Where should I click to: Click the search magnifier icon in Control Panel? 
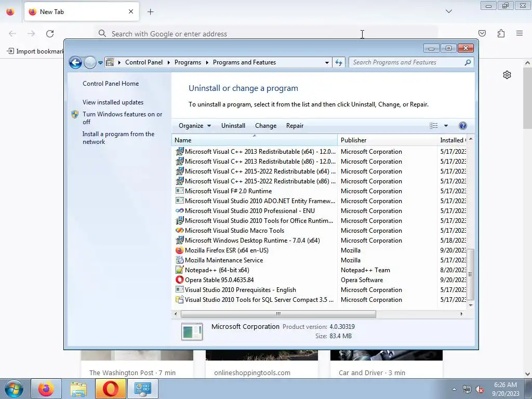pos(468,62)
